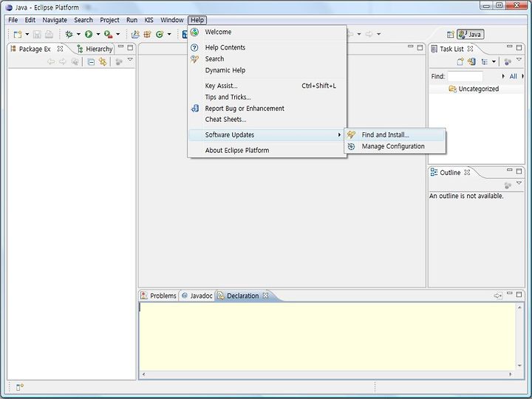Viewport: 532px width, 399px height.
Task: Minimize the Package Explorer panel
Action: coord(120,47)
